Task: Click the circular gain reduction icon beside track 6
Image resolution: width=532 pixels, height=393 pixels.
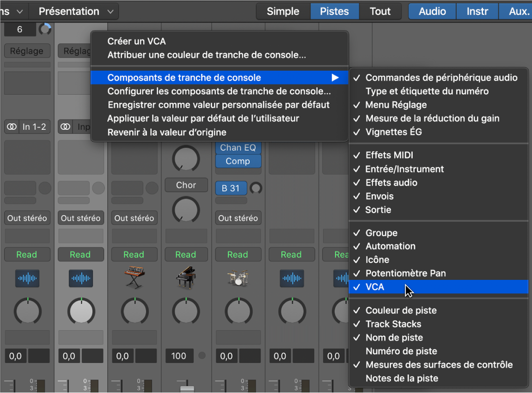Action: pos(45,29)
